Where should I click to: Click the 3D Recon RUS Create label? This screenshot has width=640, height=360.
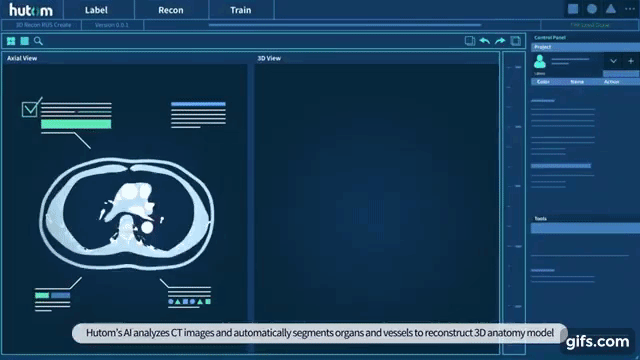coord(43,25)
